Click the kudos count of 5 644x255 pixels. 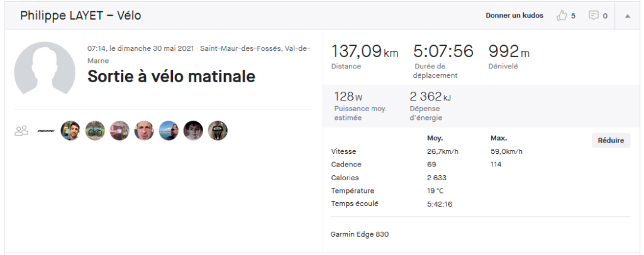(573, 16)
